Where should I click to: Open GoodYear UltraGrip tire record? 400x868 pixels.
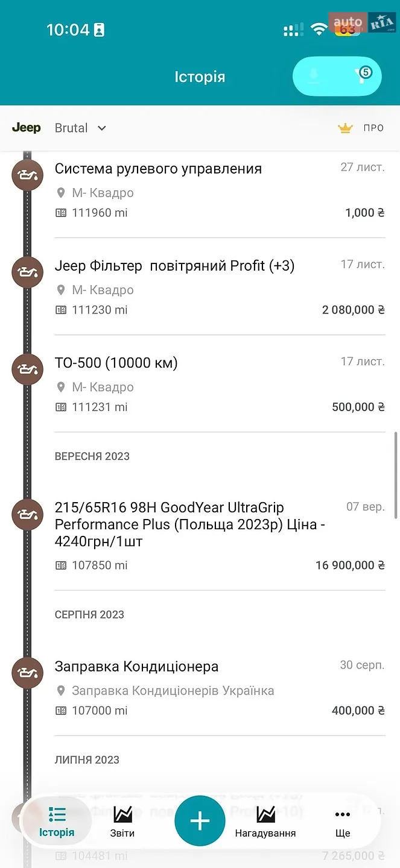click(x=220, y=536)
